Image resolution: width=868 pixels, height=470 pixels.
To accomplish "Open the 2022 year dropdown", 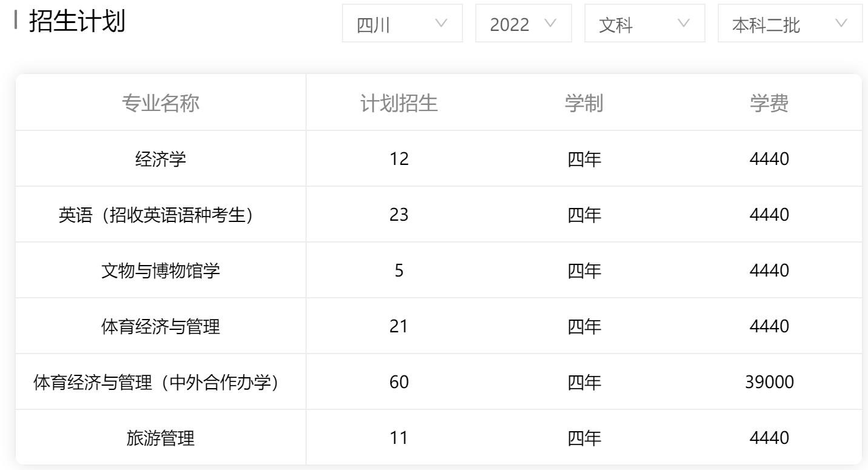I will coord(523,24).
